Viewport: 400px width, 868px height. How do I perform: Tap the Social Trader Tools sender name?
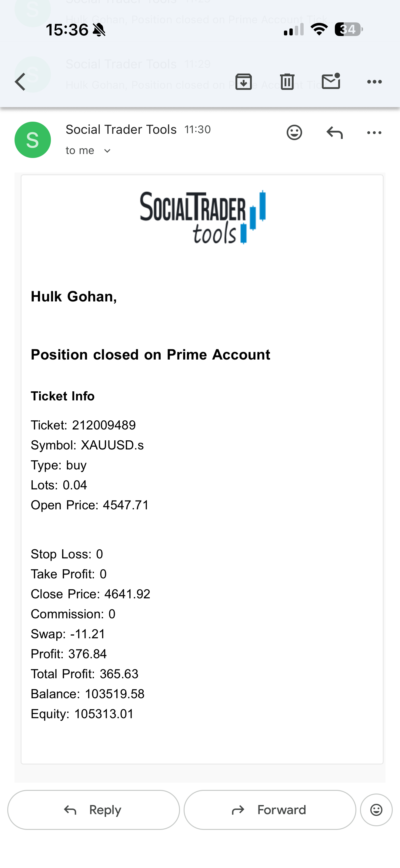point(121,130)
